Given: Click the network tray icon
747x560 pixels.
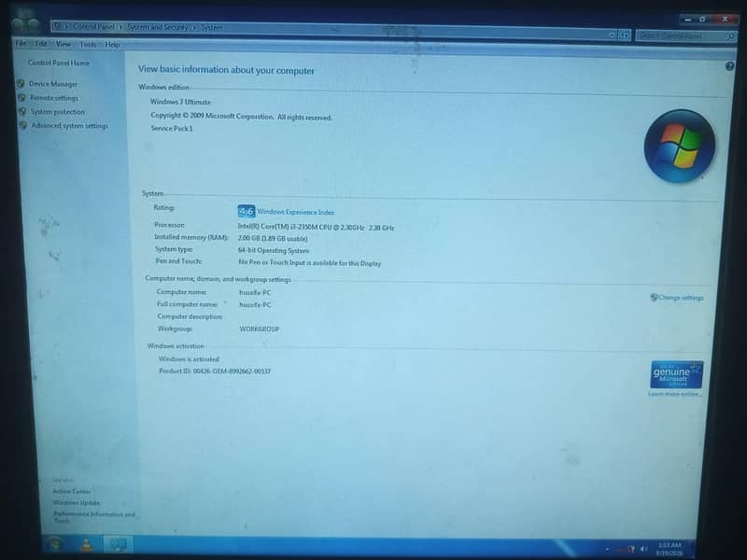Looking at the screenshot, I should pos(632,549).
